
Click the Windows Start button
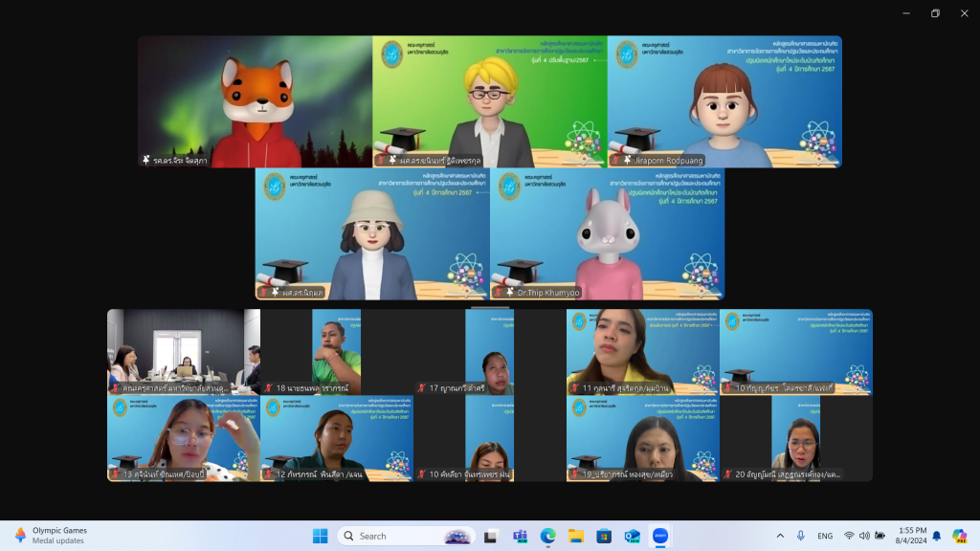tap(320, 536)
